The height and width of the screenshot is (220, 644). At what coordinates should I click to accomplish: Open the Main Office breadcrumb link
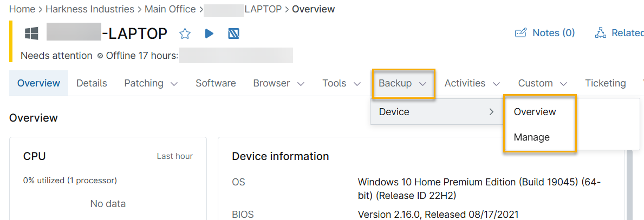click(x=170, y=9)
